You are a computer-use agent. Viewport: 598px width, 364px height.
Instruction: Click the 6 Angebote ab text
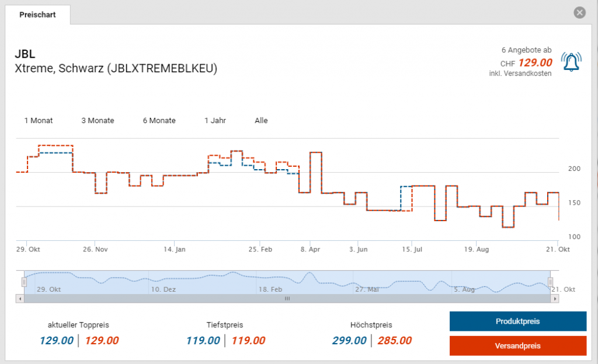(x=526, y=50)
